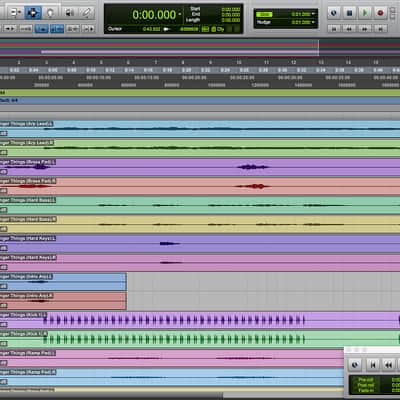Screen dimensions: 400x400
Task: Select the Pencil tool
Action: pos(86,13)
